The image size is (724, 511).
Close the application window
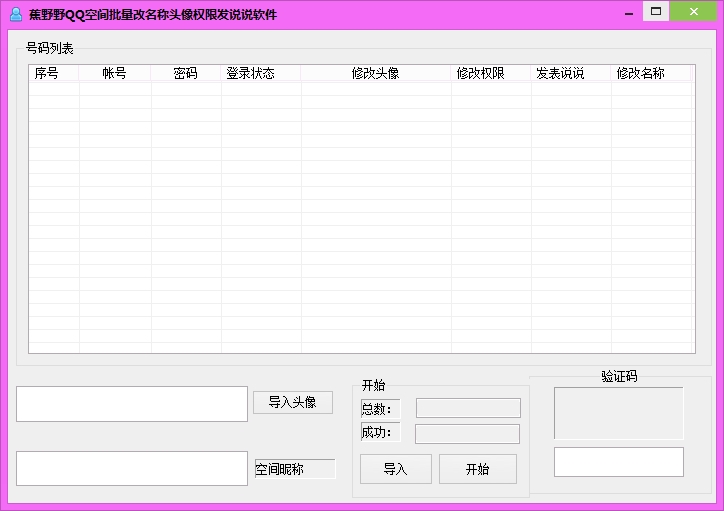pyautogui.click(x=693, y=12)
